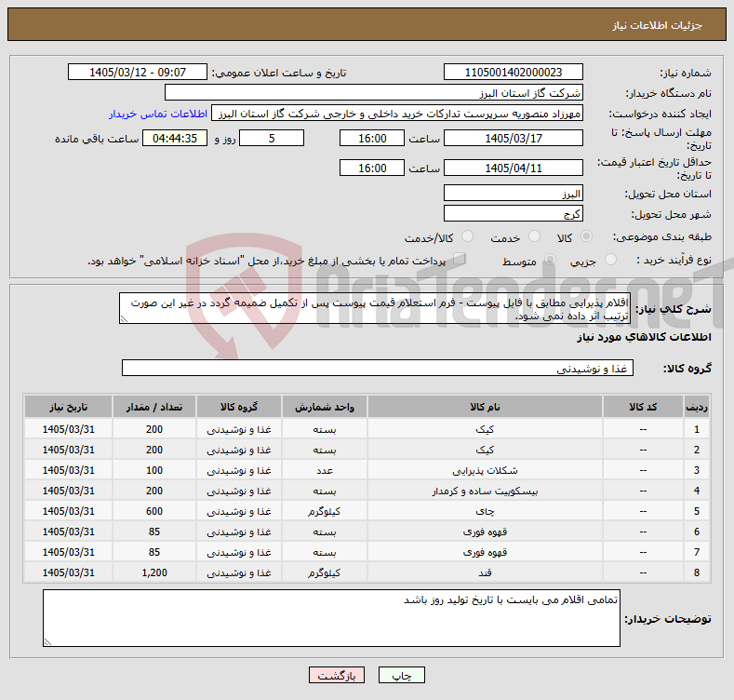Select the شکلات پذیرایی item name
Image resolution: width=734 pixels, height=700 pixels.
(x=485, y=470)
